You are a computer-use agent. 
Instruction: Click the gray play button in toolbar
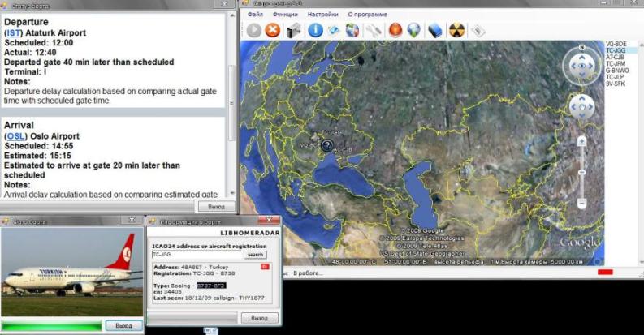(254, 30)
